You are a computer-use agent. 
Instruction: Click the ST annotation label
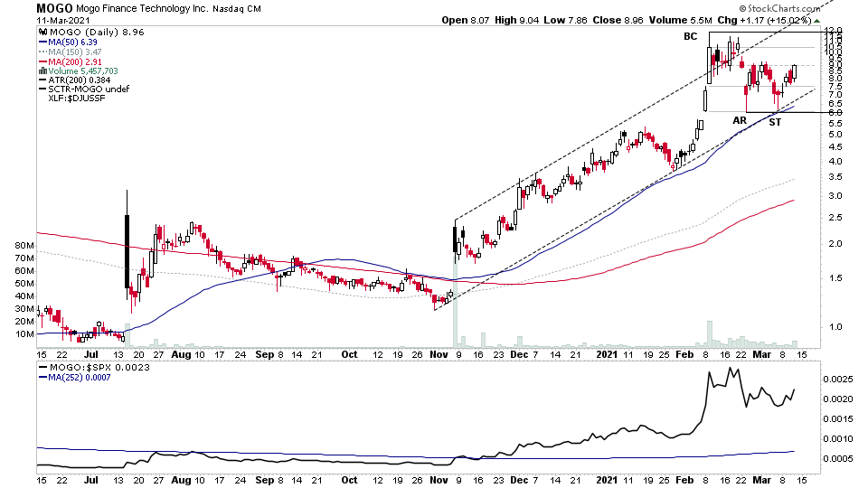tap(775, 122)
